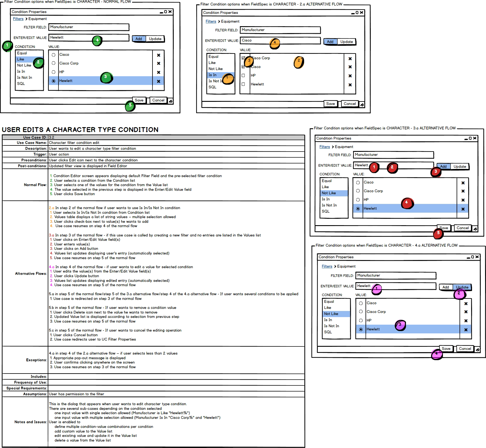Click resize grip of Normal Flow dialog

pos(171,101)
